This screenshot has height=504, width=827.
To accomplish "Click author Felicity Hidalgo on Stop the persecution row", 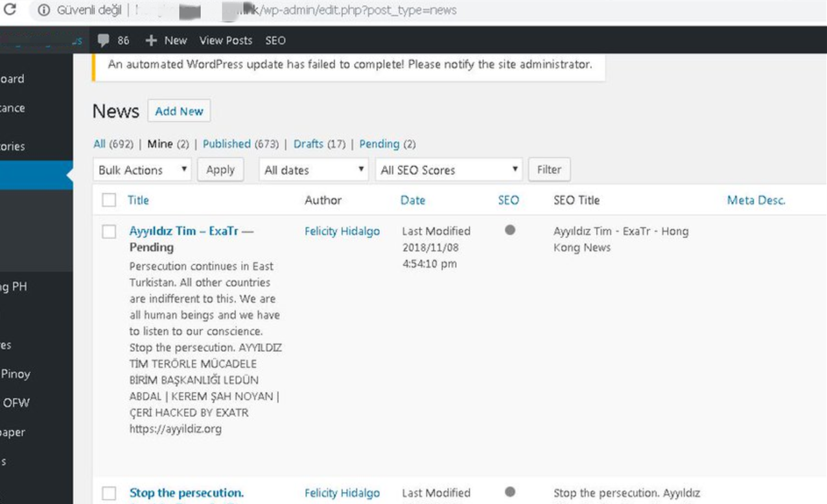I will coord(342,493).
